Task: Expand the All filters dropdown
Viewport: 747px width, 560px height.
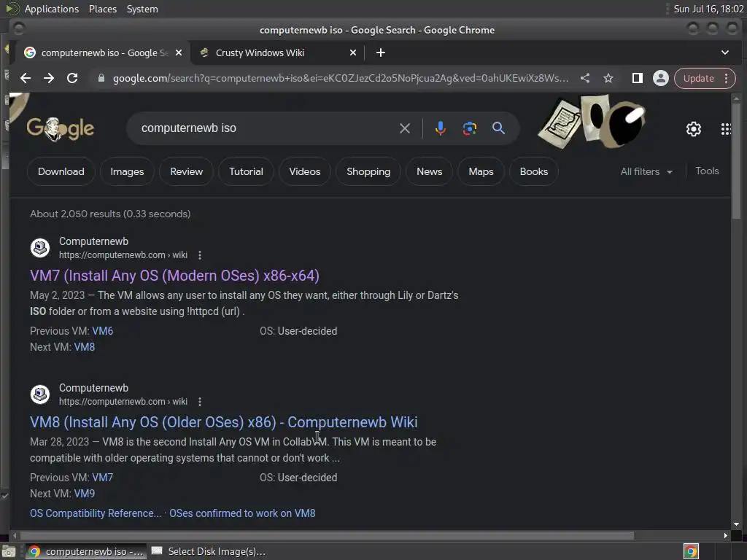Action: pyautogui.click(x=646, y=171)
